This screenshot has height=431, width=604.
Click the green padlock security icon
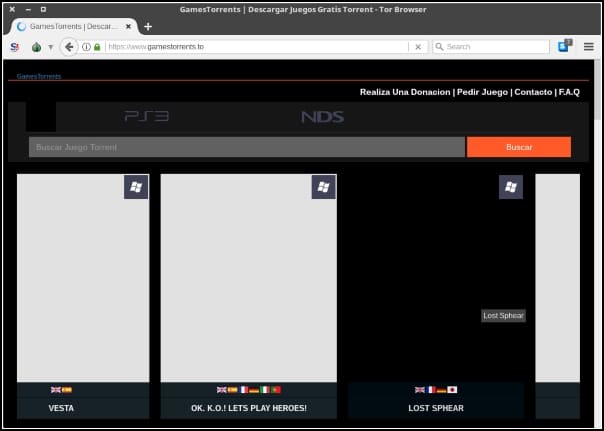(x=97, y=47)
